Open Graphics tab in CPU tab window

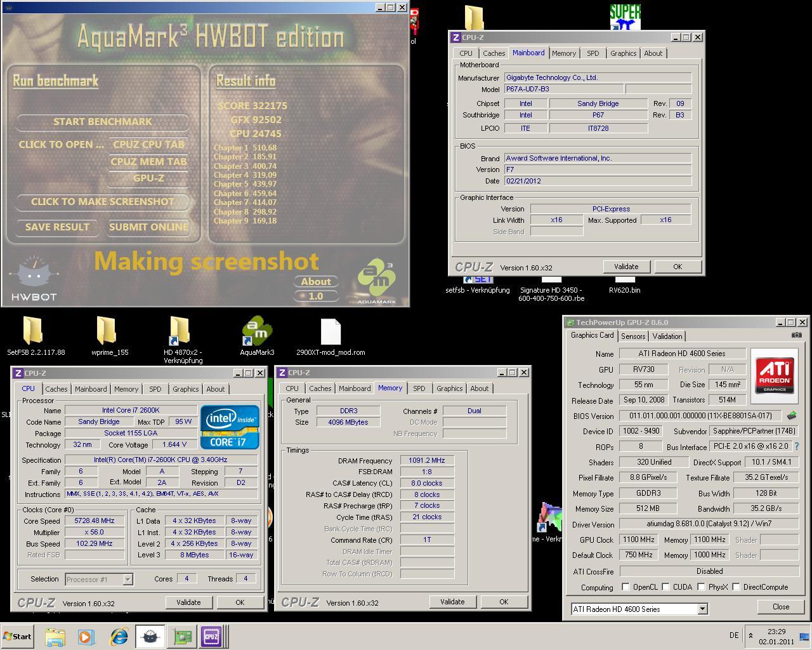pyautogui.click(x=186, y=389)
